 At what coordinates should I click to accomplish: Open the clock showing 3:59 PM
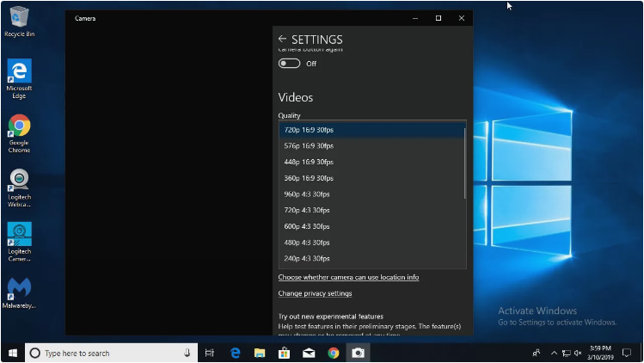[600, 353]
